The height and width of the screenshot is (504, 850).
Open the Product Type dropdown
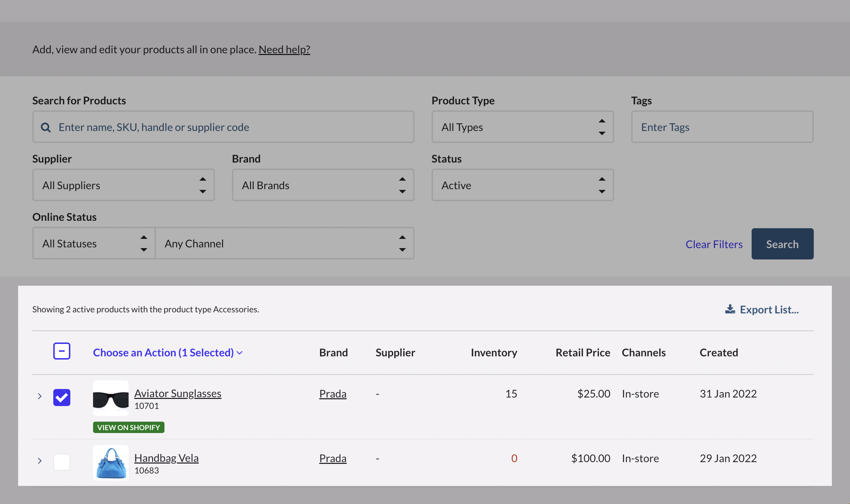click(523, 127)
